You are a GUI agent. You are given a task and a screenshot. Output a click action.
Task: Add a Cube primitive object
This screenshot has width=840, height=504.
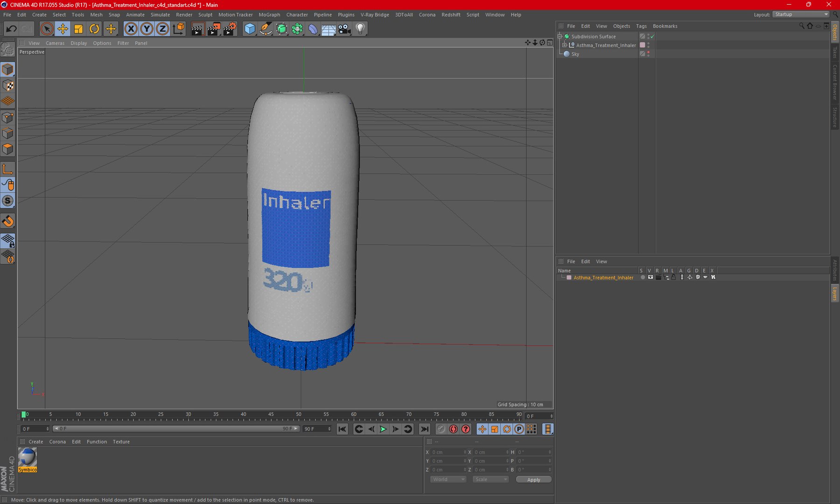(250, 29)
